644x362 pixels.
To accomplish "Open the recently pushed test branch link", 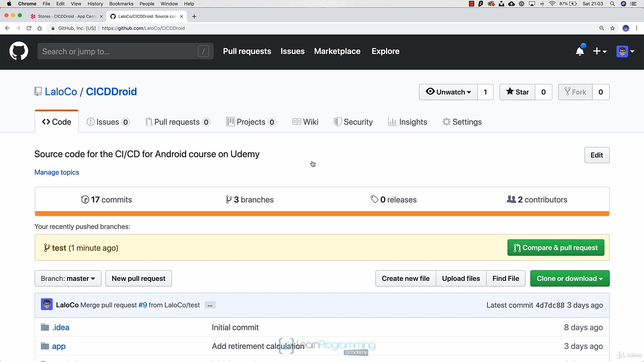I will pyautogui.click(x=59, y=248).
